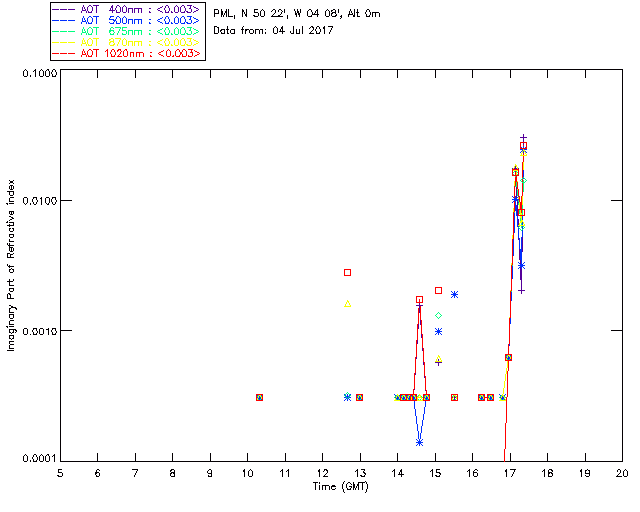Image resolution: width=640 pixels, height=512 pixels.
Task: Click the data point near 0.0006 at 17 GMT
Action: point(508,358)
